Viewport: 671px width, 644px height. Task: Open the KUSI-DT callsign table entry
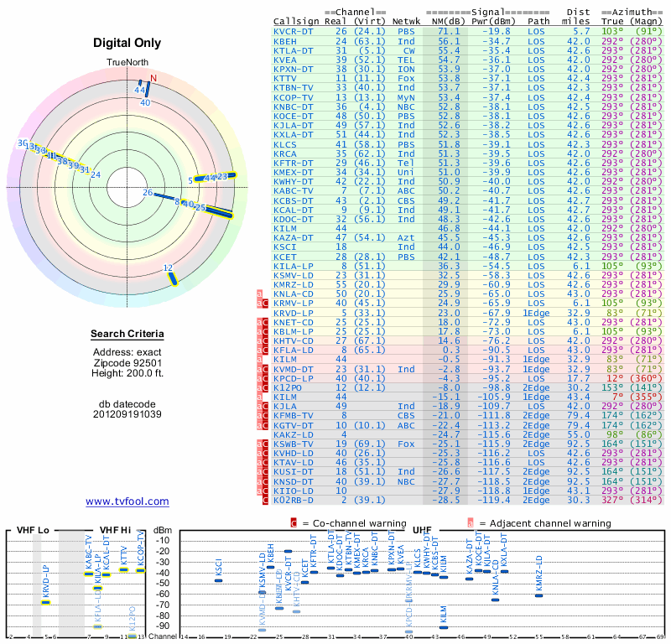[x=293, y=472]
